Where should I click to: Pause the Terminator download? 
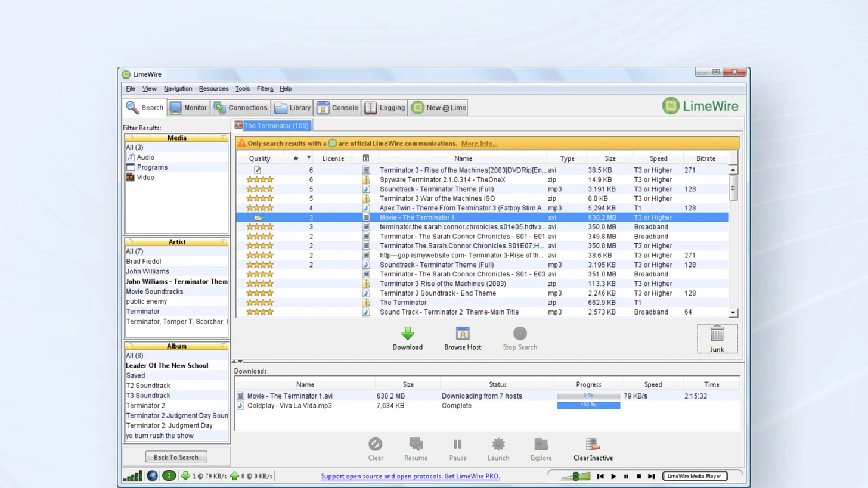457,445
